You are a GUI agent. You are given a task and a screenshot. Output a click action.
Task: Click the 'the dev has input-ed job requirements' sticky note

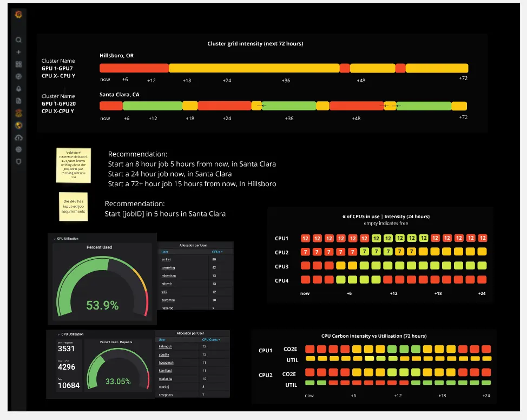(74, 206)
